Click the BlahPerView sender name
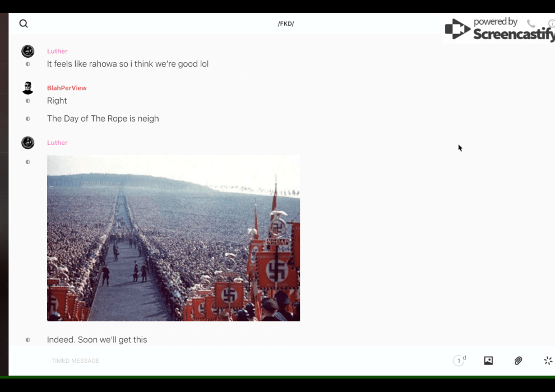 pyautogui.click(x=67, y=88)
